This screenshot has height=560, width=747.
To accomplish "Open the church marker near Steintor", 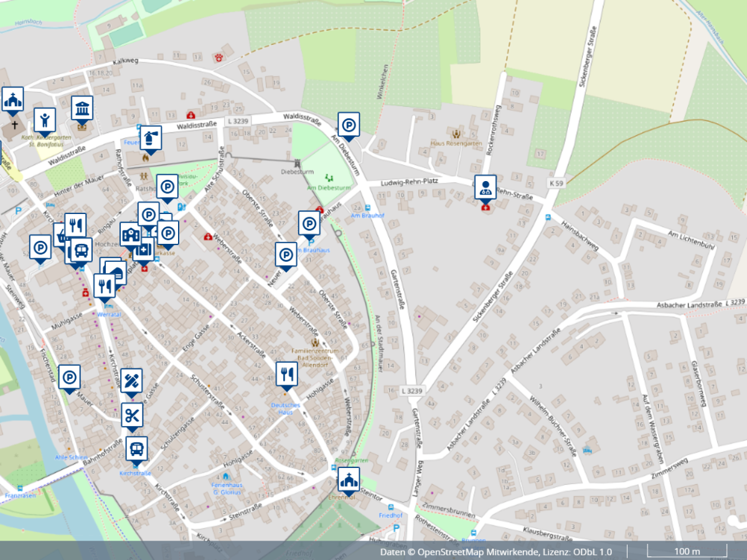I will tap(349, 480).
